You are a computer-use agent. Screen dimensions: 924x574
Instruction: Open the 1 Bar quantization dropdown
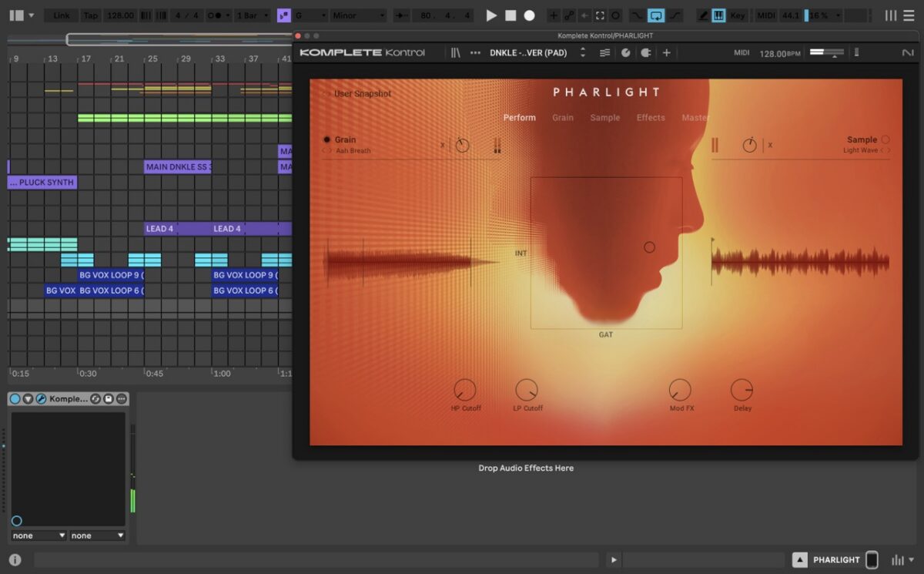point(253,15)
